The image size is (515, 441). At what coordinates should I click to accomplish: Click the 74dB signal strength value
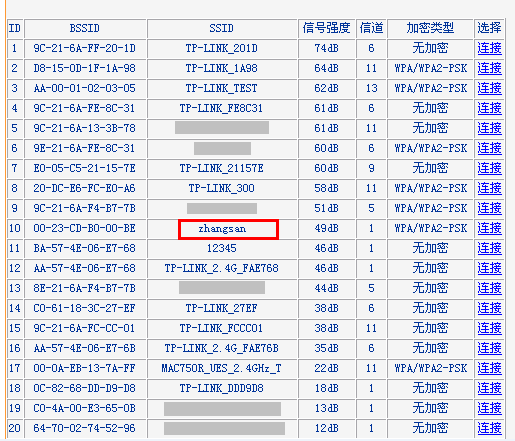(x=326, y=48)
